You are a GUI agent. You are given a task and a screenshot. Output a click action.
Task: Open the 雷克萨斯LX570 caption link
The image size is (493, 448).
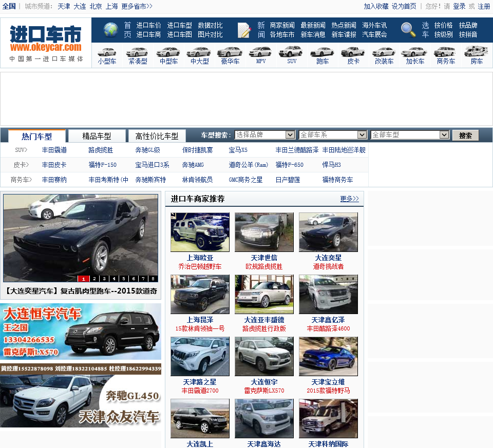tap(264, 391)
